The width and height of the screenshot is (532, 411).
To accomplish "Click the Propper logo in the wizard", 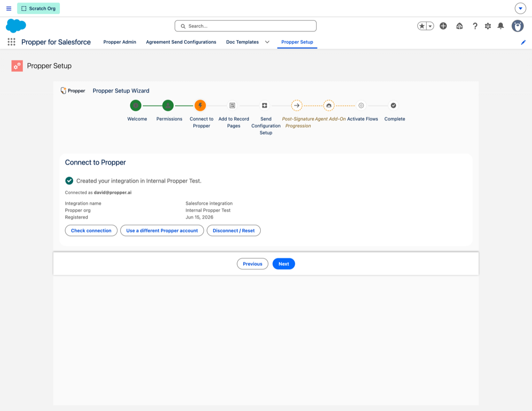I will (73, 90).
